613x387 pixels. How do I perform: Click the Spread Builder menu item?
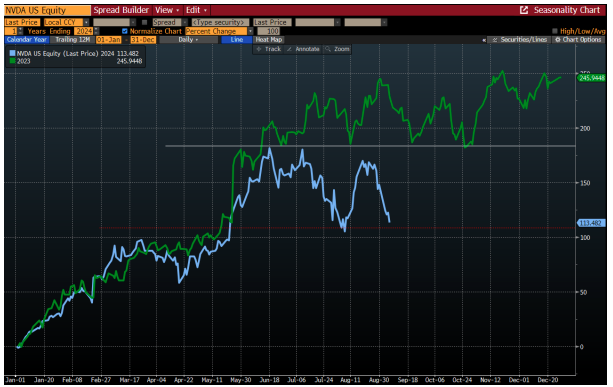[x=121, y=10]
